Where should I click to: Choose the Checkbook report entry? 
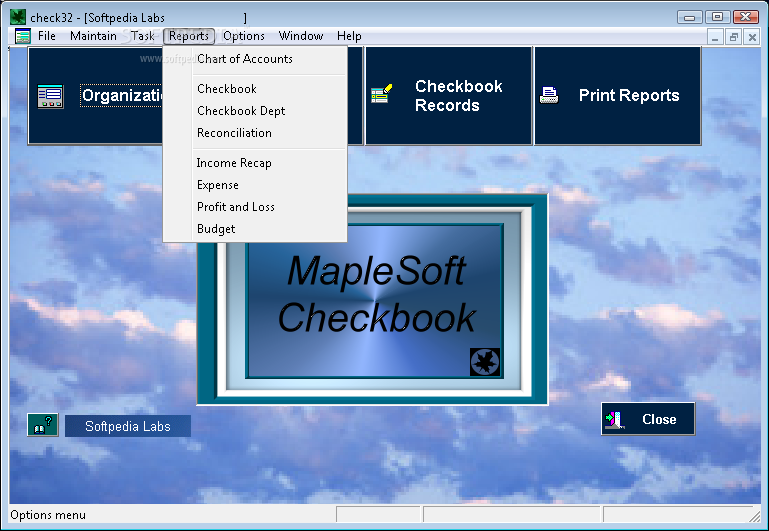pos(255,89)
